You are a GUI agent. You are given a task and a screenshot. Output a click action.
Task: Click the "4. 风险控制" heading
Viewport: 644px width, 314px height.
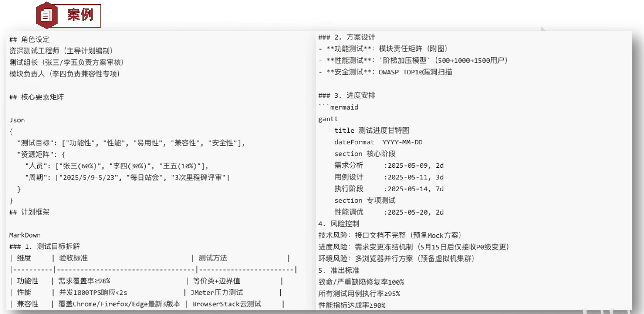(339, 224)
